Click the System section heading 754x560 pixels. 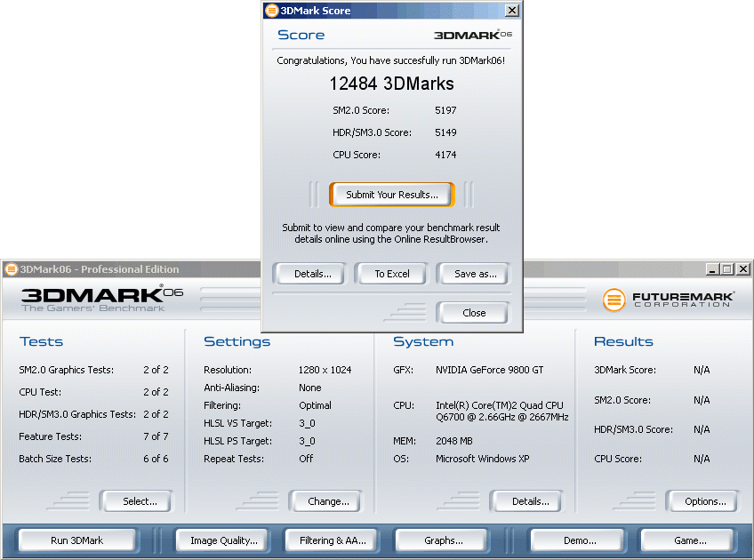click(423, 341)
